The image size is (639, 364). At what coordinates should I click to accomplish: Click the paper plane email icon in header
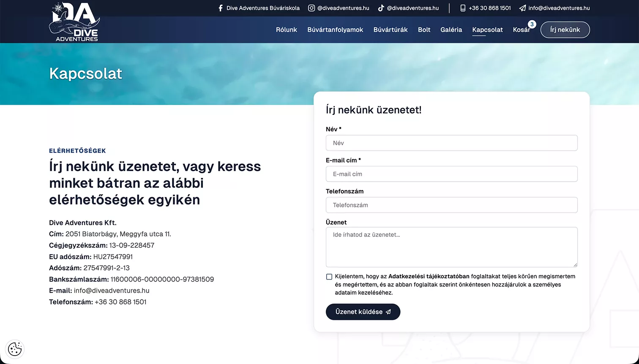(522, 8)
